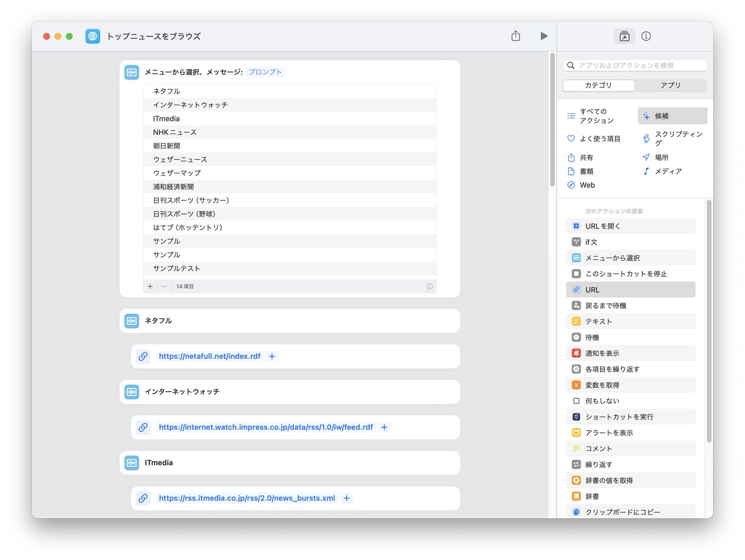This screenshot has width=745, height=560.
Task: Select サンプルテスト menu row
Action: tap(290, 268)
